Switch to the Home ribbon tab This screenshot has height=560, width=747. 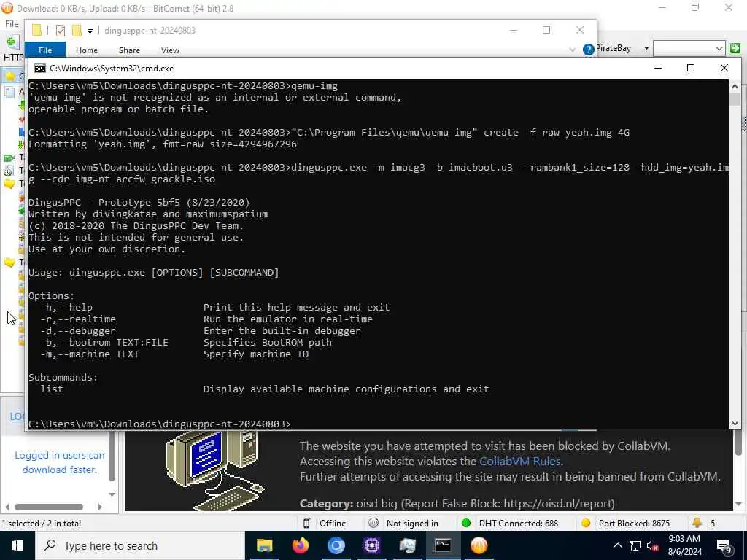tap(87, 50)
